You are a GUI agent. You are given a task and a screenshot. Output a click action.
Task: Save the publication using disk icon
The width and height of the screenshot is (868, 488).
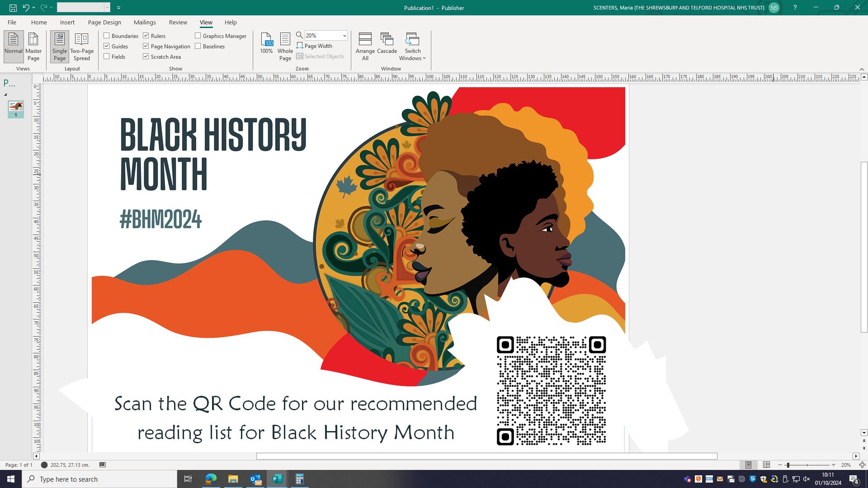pyautogui.click(x=13, y=8)
